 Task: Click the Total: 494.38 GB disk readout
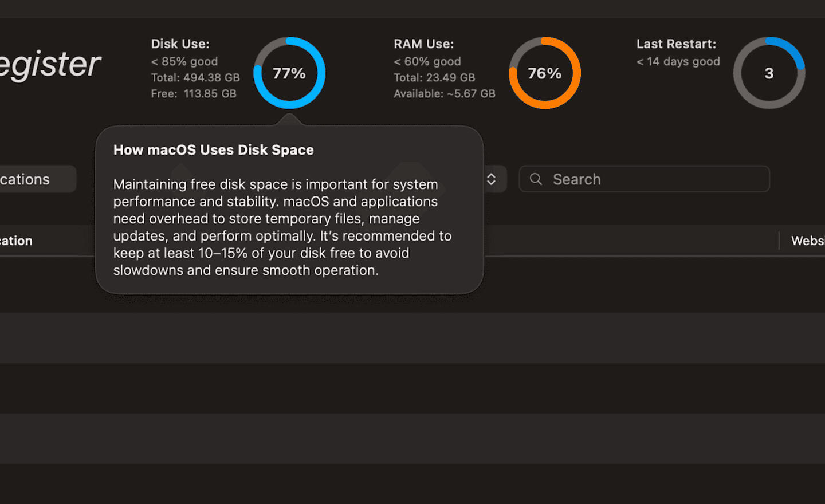(195, 77)
